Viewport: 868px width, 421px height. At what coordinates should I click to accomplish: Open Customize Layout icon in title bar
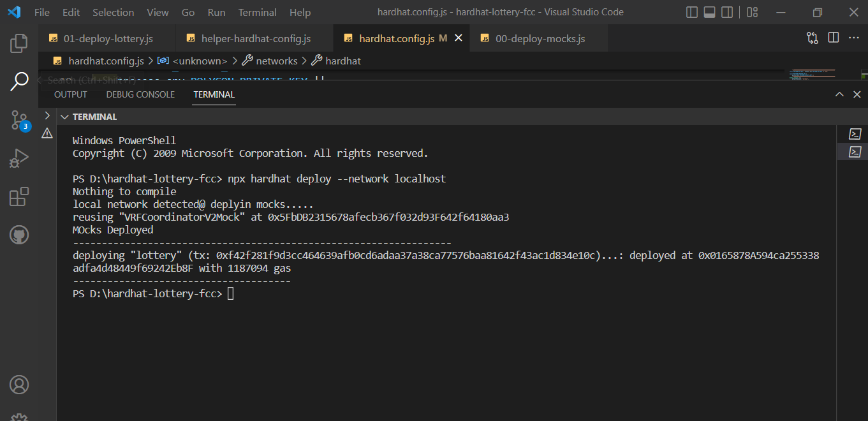point(752,12)
